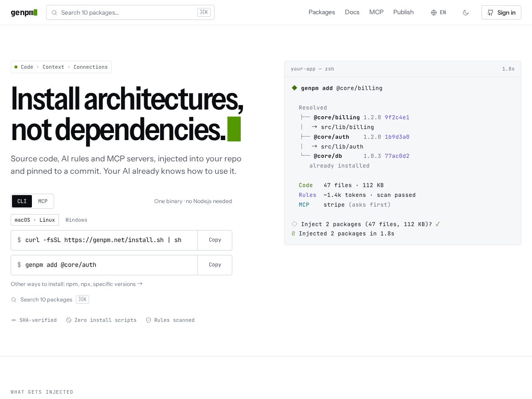Copy the curl install command
532x399 pixels.
[x=215, y=240]
